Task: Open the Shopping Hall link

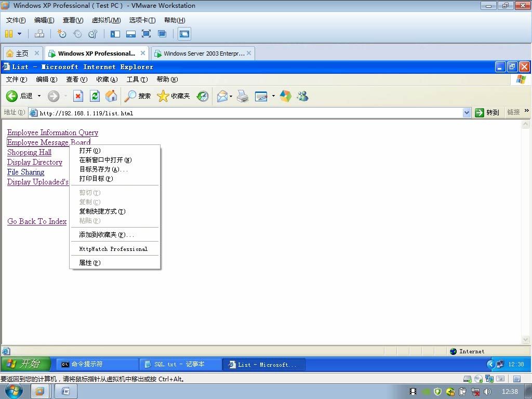Action: 29,152
